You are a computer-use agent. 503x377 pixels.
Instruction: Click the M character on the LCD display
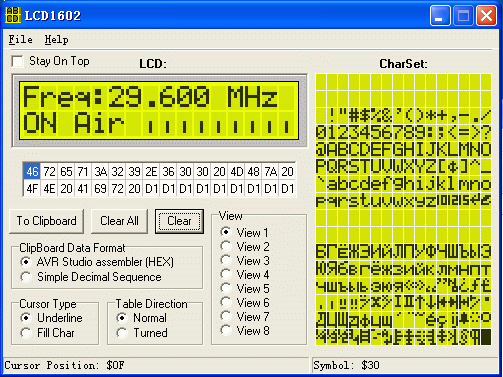(236, 97)
